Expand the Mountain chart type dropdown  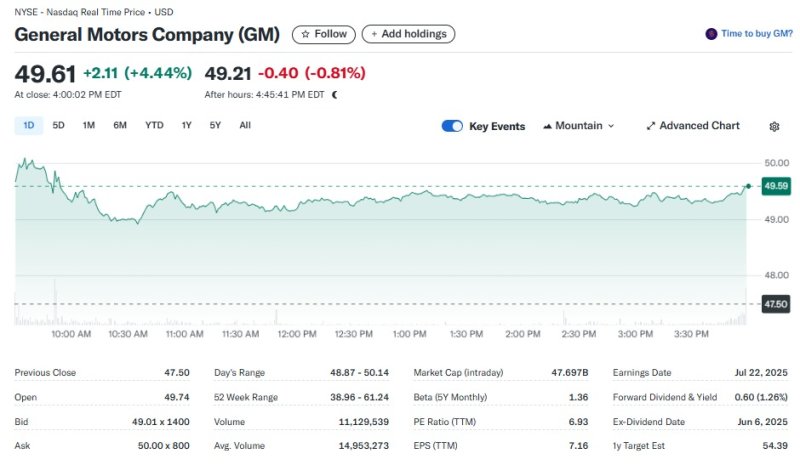pyautogui.click(x=578, y=126)
